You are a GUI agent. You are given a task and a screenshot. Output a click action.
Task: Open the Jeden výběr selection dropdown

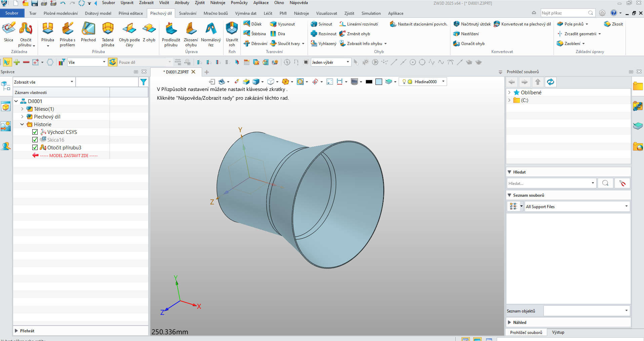(331, 62)
